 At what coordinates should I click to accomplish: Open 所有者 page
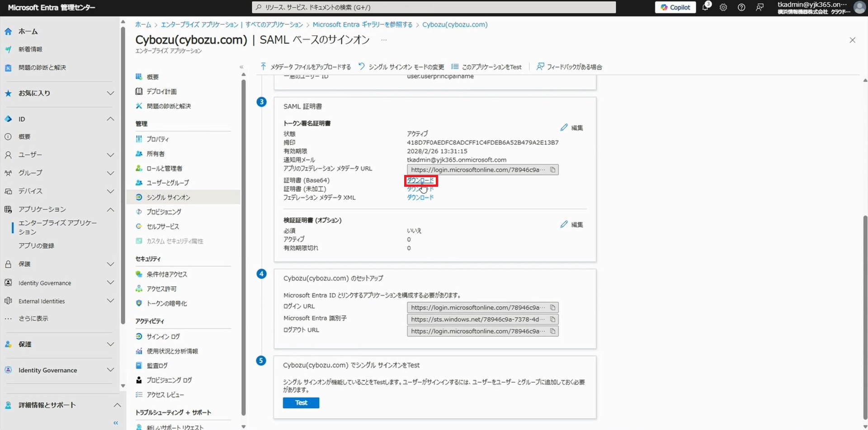click(155, 154)
